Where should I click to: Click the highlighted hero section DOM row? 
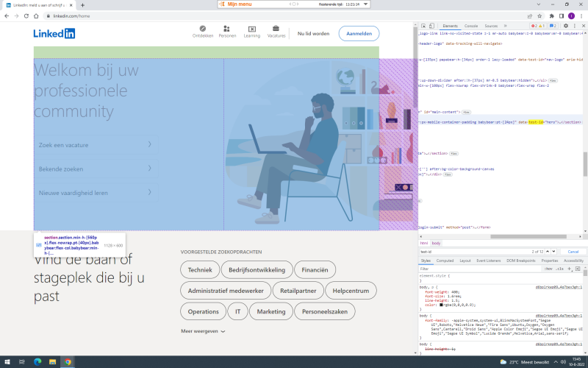[x=501, y=122]
